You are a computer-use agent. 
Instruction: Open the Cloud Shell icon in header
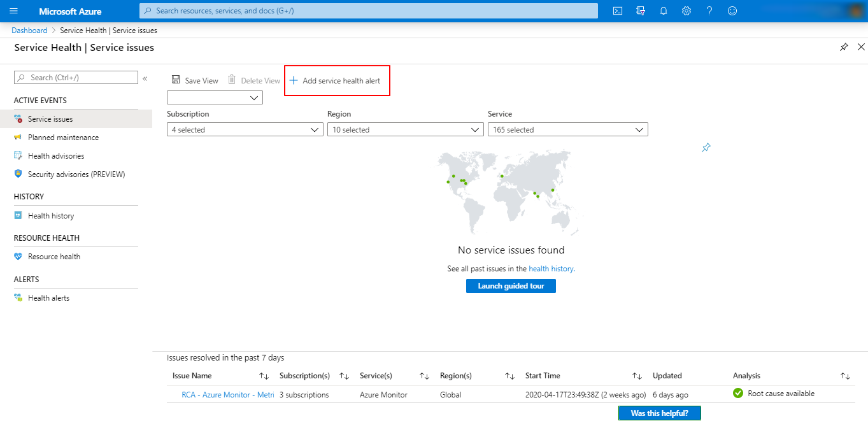click(x=617, y=11)
